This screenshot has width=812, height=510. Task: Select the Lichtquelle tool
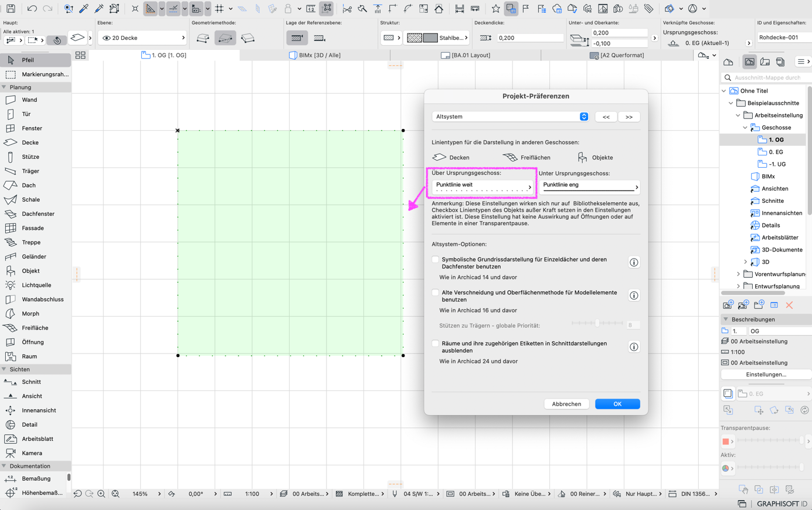35,285
